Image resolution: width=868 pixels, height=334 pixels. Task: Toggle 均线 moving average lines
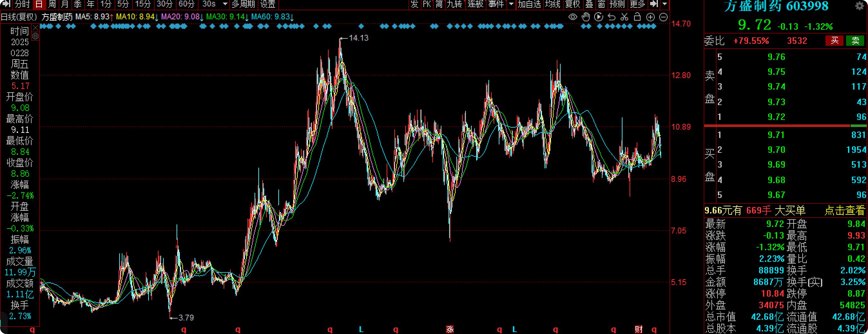click(553, 4)
